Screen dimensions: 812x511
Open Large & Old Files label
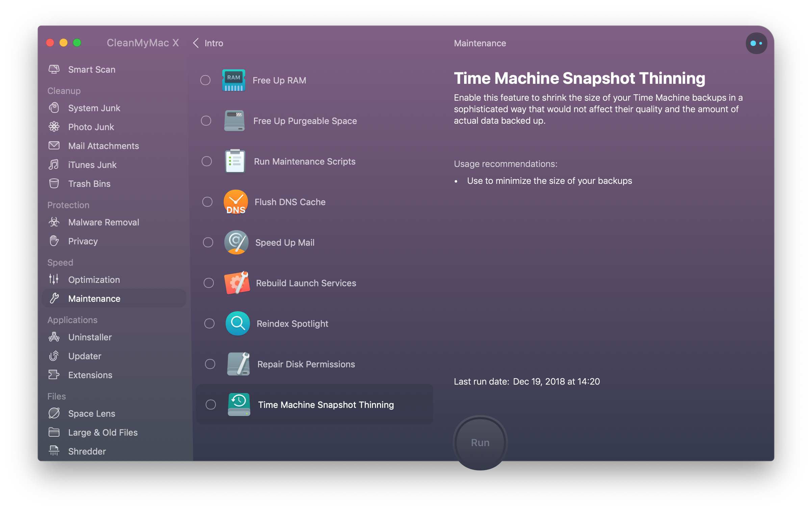(103, 433)
